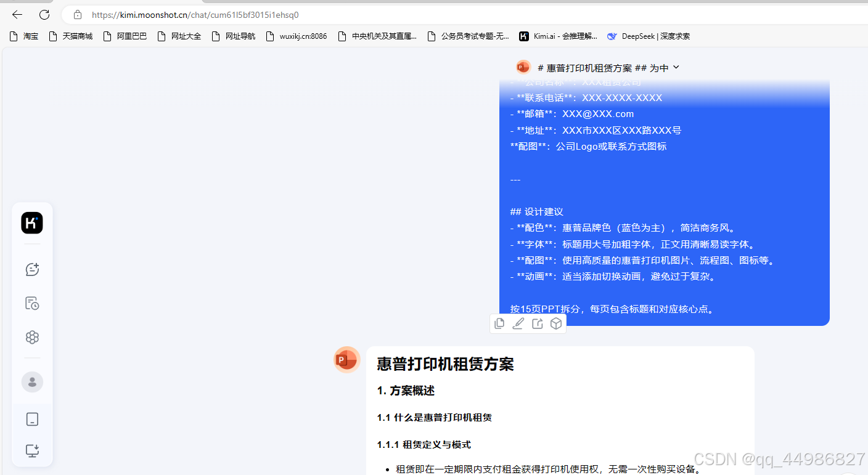
Task: Click heading 1. 方案概述
Action: tap(406, 391)
